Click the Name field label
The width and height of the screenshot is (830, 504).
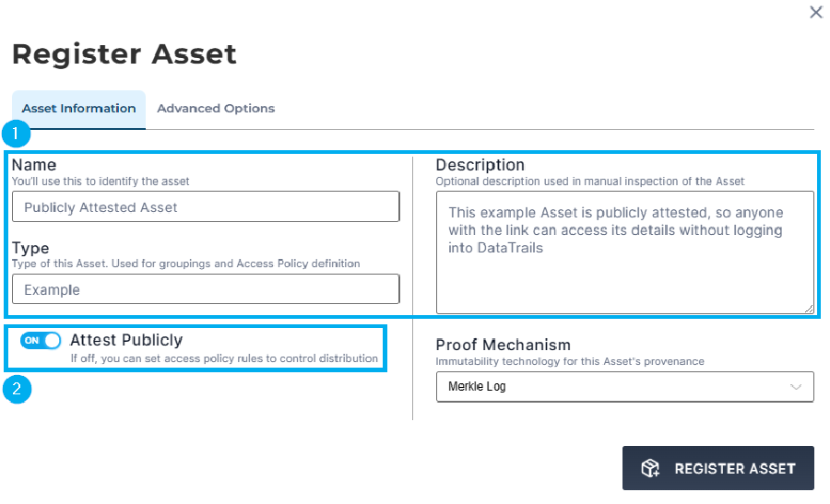[34, 165]
